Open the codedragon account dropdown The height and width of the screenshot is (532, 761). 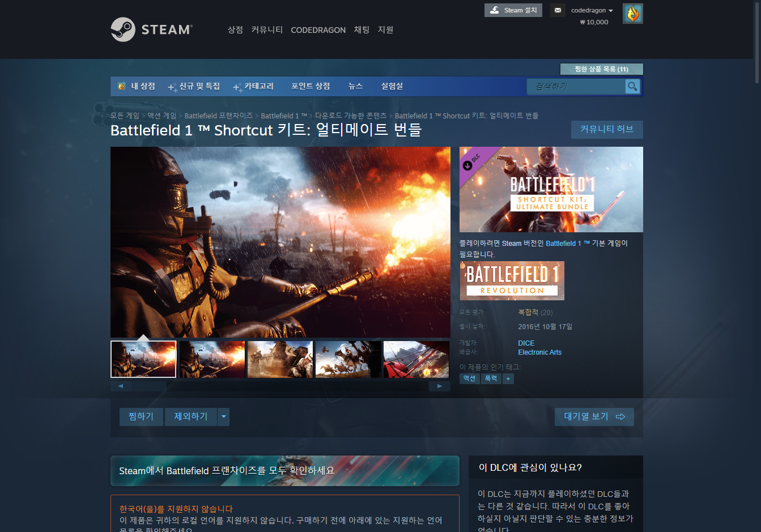(x=592, y=10)
